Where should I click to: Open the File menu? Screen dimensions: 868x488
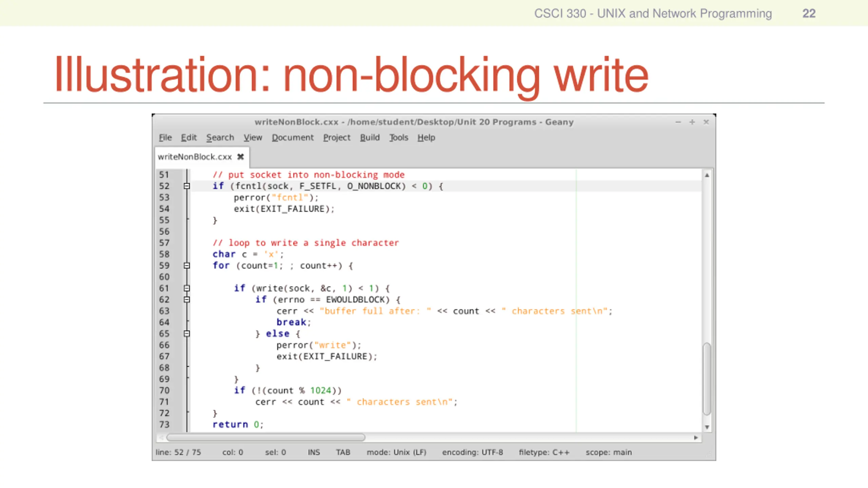(x=165, y=138)
